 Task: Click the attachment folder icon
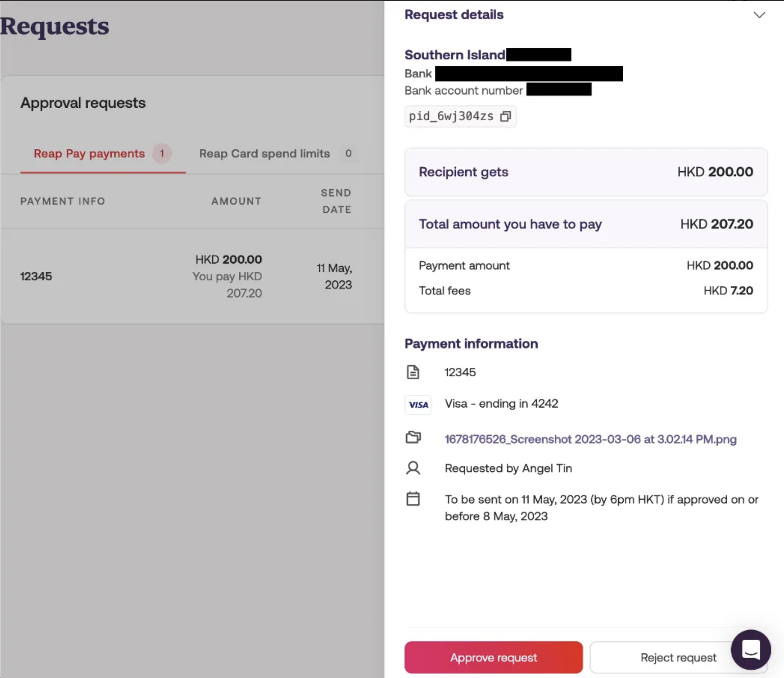pyautogui.click(x=413, y=437)
